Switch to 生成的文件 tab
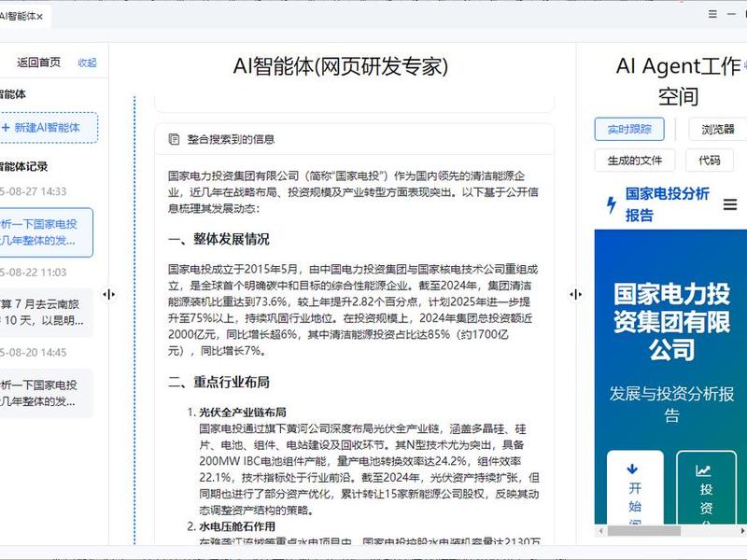This screenshot has height=560, width=747. pos(635,161)
